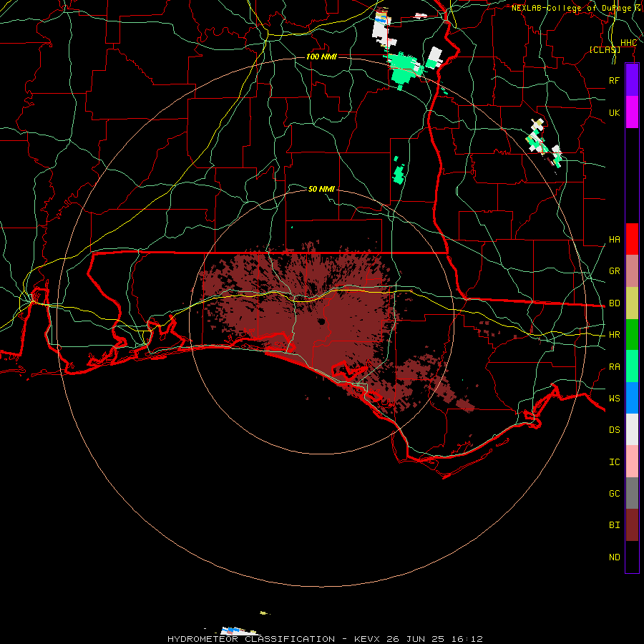This screenshot has height=644, width=644.
Task: Click the UK legend label text
Action: coord(614,112)
